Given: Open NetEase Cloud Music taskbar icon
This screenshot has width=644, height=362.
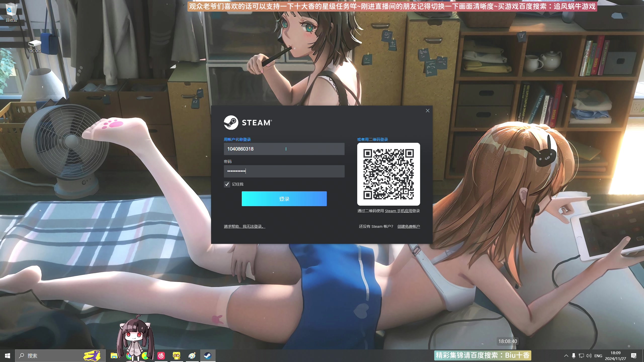Looking at the screenshot, I should (x=161, y=355).
